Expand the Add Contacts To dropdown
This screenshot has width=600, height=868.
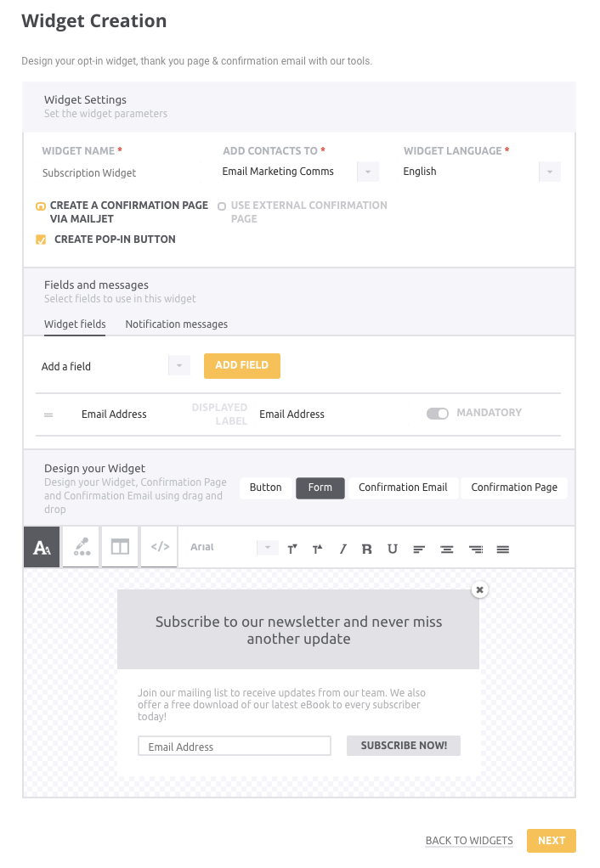[x=368, y=172]
